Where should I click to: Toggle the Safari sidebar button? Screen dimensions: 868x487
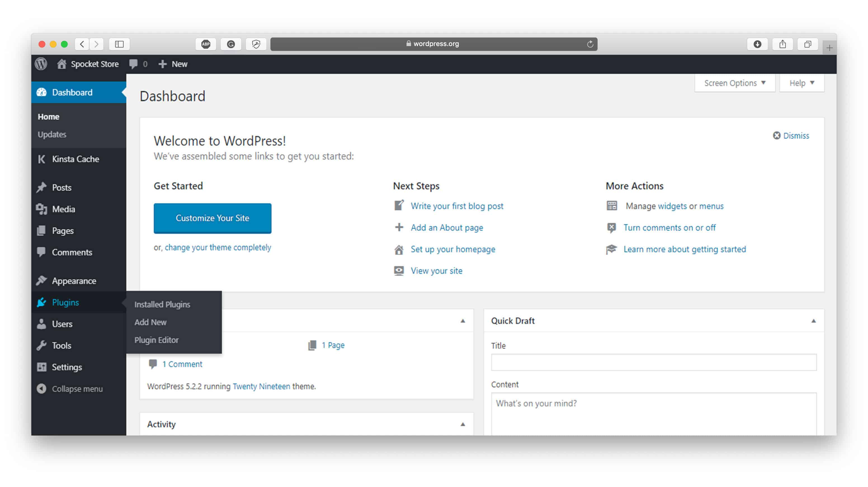[x=119, y=44]
